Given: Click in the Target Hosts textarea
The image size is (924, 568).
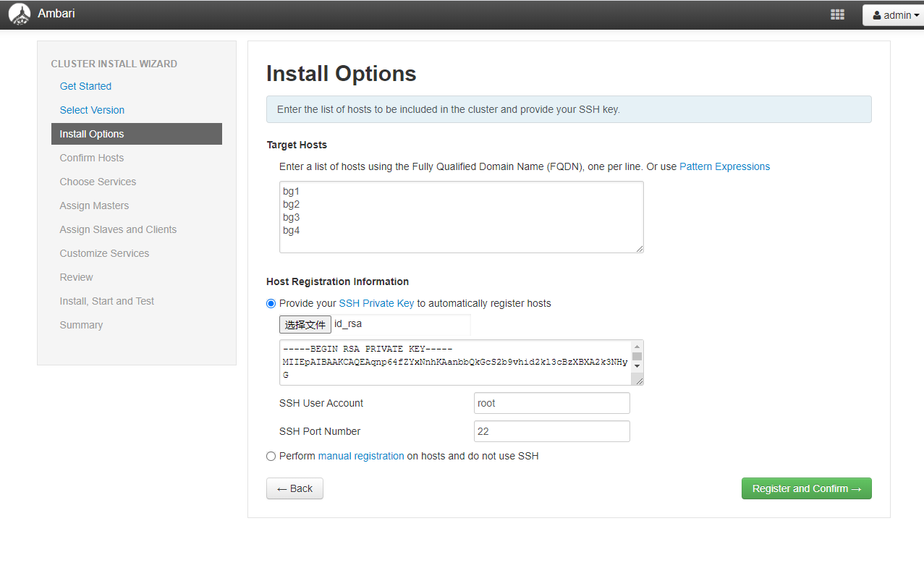Looking at the screenshot, I should [461, 217].
